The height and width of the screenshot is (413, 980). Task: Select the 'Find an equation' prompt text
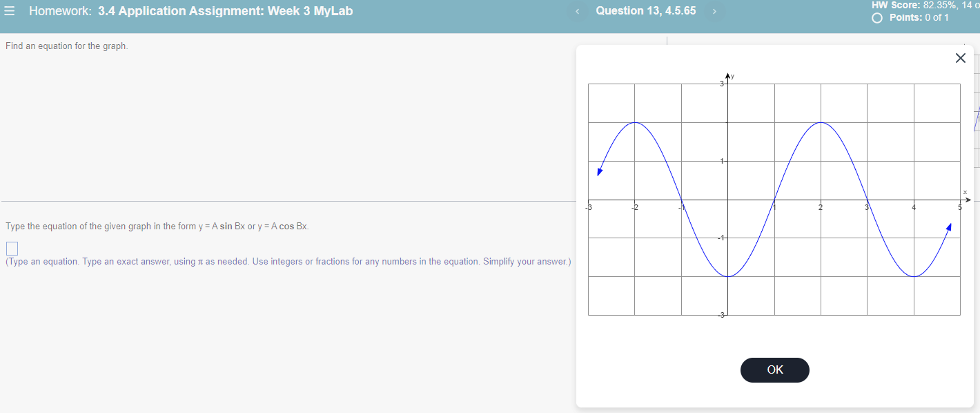[67, 46]
